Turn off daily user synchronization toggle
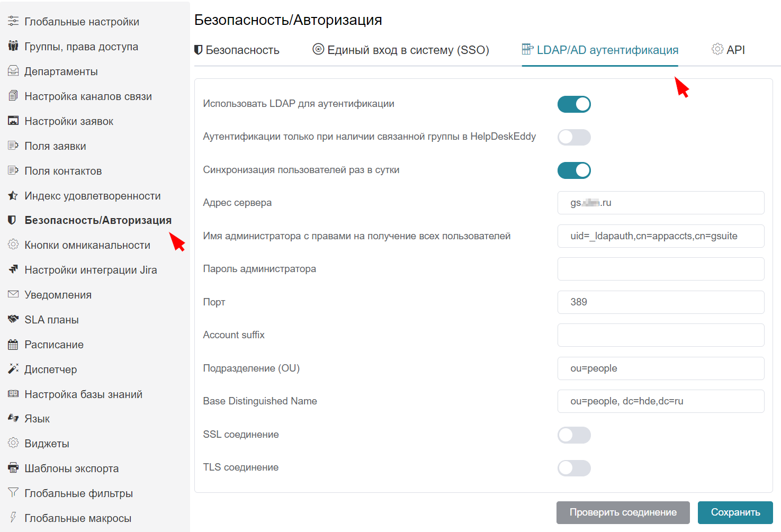 click(574, 170)
